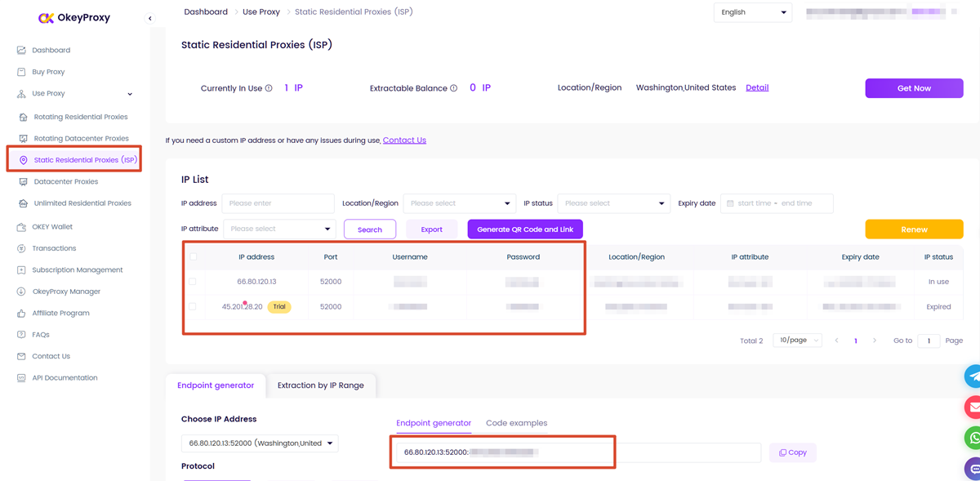Image resolution: width=980 pixels, height=481 pixels.
Task: Open the Contact Us link in notice
Action: point(404,140)
